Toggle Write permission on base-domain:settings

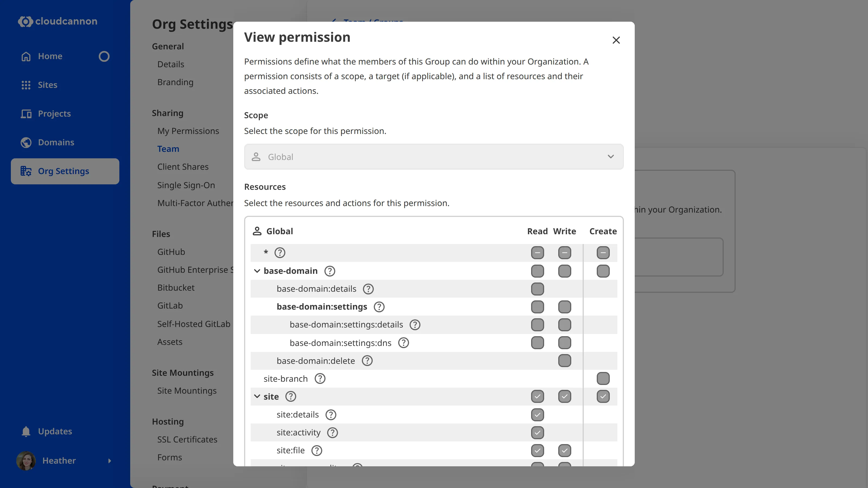point(564,306)
